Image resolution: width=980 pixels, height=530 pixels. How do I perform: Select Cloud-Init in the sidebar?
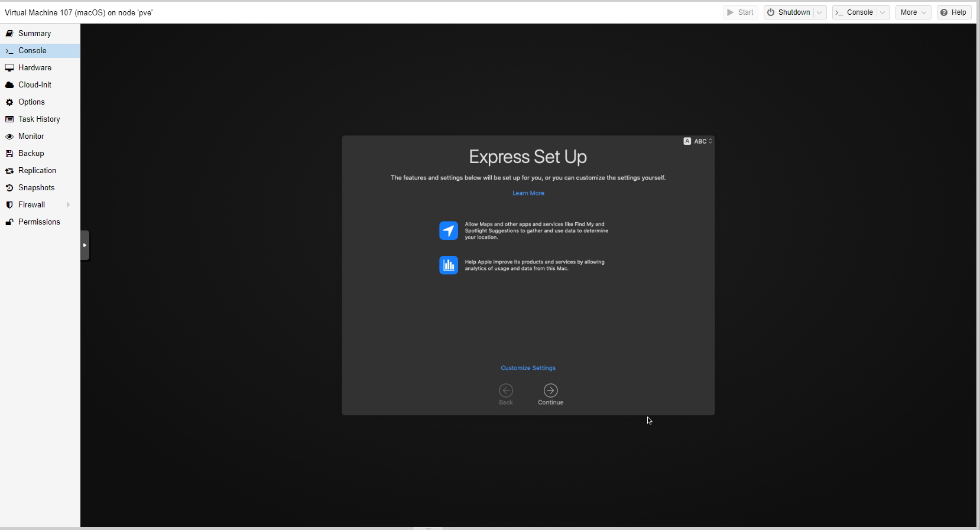[34, 85]
